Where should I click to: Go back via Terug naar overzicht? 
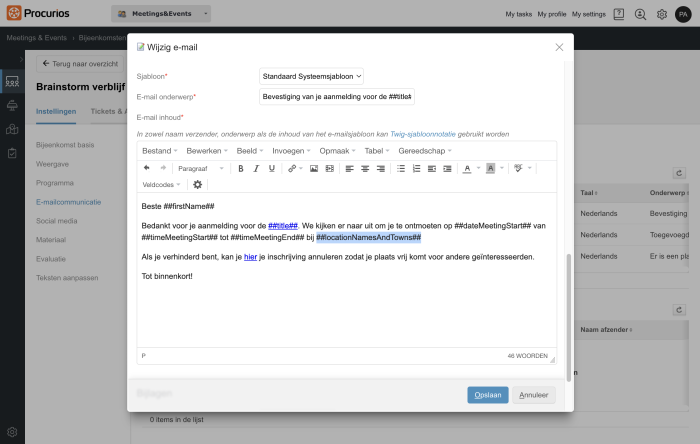tap(80, 64)
